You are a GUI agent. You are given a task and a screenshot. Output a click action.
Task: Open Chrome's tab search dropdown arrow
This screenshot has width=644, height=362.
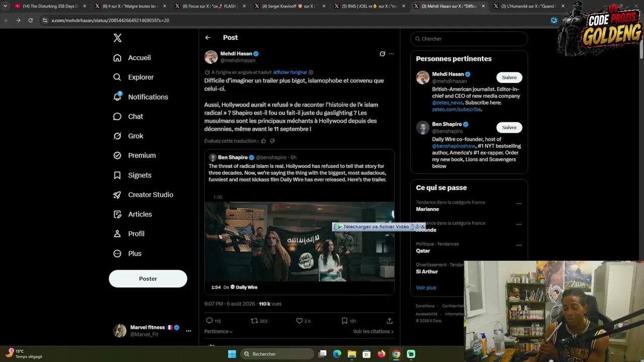(x=5, y=6)
